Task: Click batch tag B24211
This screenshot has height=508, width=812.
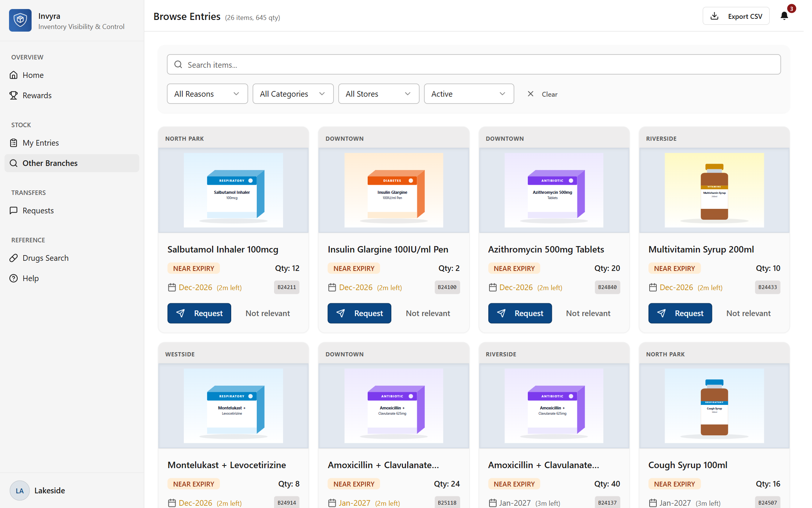Action: 287,287
